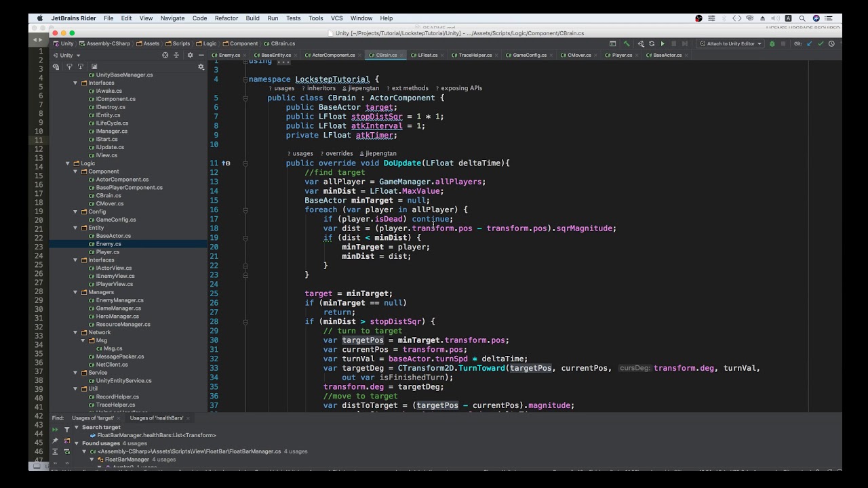Collapse the Managers folder
This screenshot has width=868, height=488.
click(75, 292)
